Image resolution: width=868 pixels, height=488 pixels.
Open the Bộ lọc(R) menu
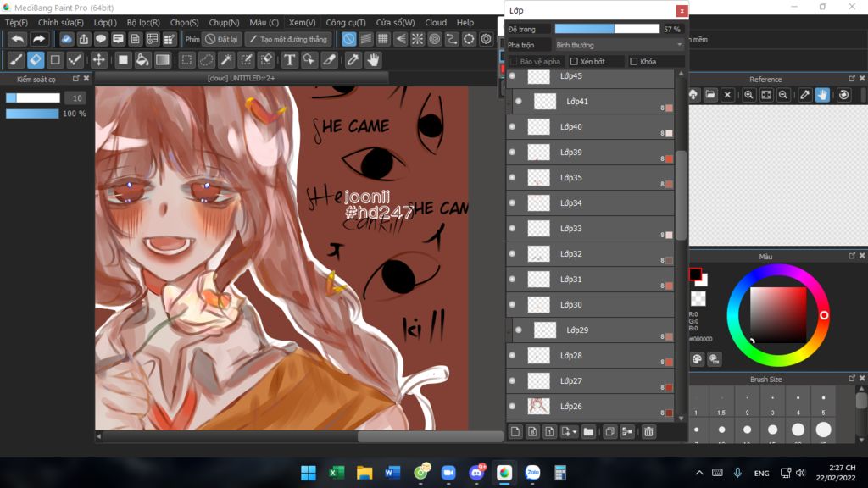(x=143, y=23)
